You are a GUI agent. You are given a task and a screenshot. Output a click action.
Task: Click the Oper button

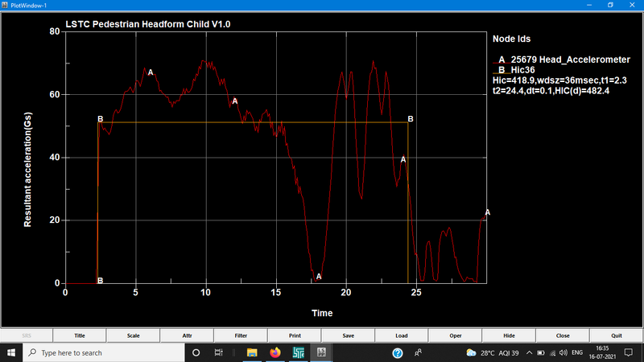(455, 335)
